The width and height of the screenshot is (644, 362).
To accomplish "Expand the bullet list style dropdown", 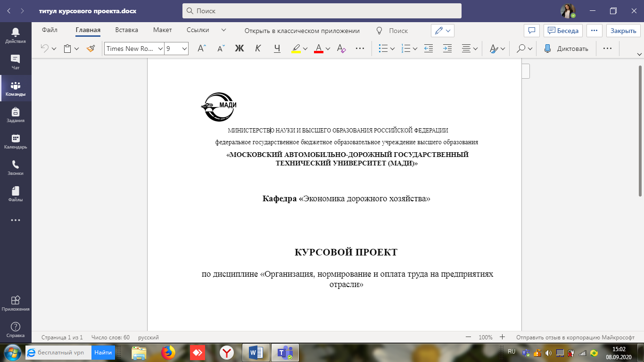I will 392,49.
